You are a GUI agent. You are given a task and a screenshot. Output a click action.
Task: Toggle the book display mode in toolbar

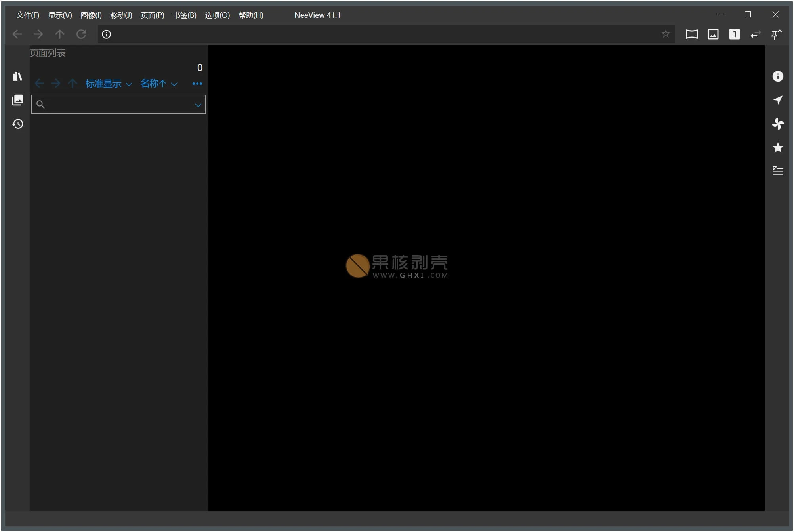click(x=692, y=34)
